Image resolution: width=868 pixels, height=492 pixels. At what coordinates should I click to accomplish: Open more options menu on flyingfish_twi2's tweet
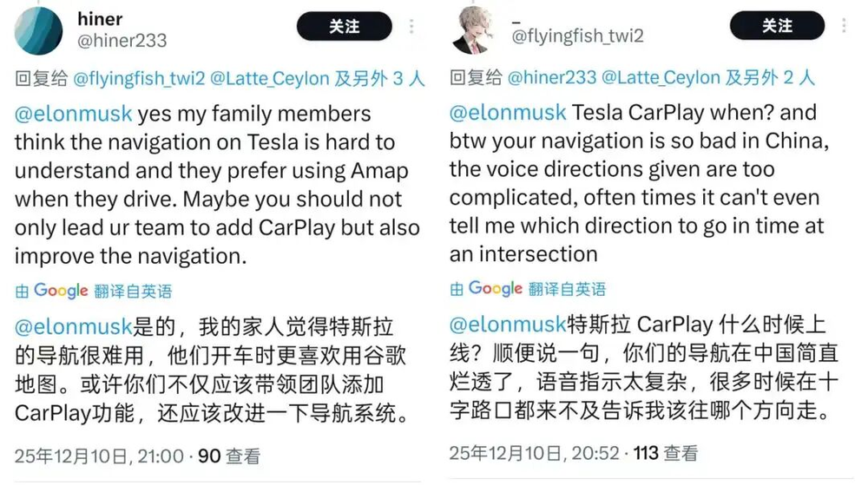844,27
